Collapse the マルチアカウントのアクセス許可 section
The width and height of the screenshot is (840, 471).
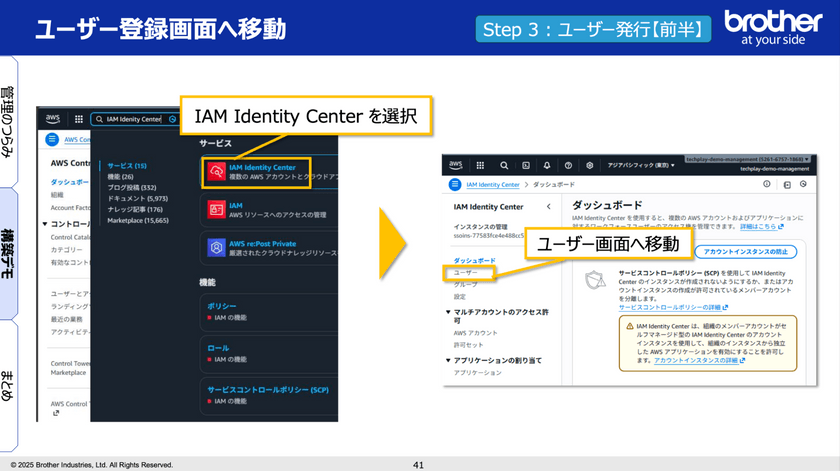tap(449, 312)
